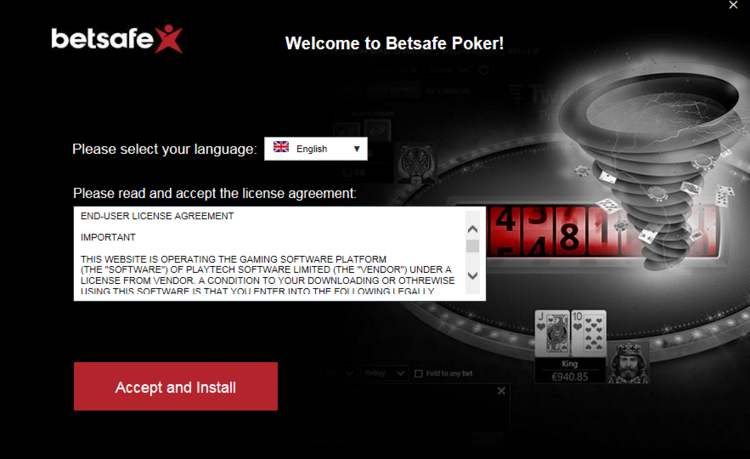Close the installer with the top-right X

[x=733, y=5]
